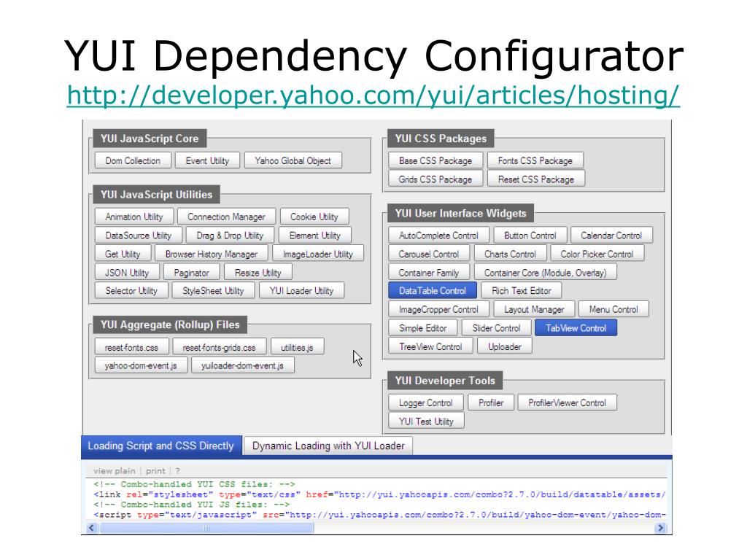This screenshot has width=747, height=560.
Task: Toggle the Resize Utility module
Action: point(258,273)
